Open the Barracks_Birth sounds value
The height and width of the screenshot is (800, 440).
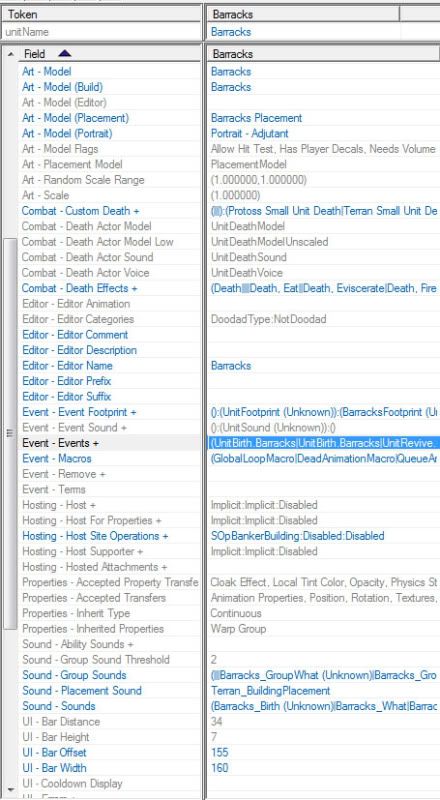324,706
